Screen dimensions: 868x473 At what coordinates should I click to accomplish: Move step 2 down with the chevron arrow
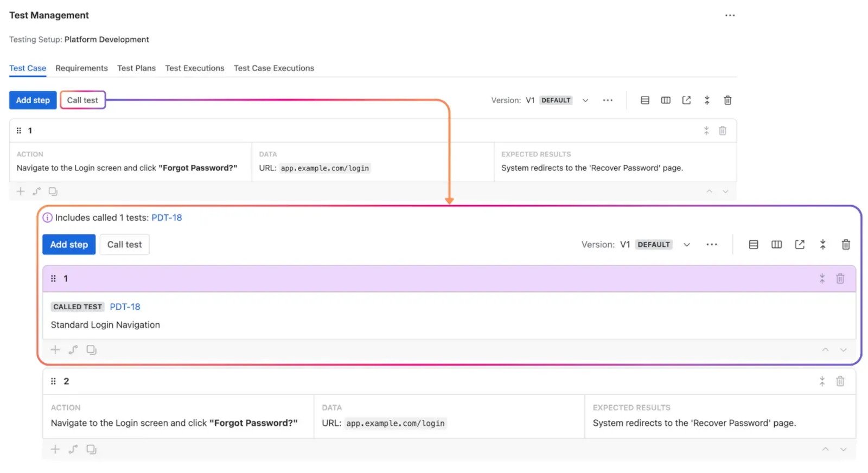pos(843,449)
